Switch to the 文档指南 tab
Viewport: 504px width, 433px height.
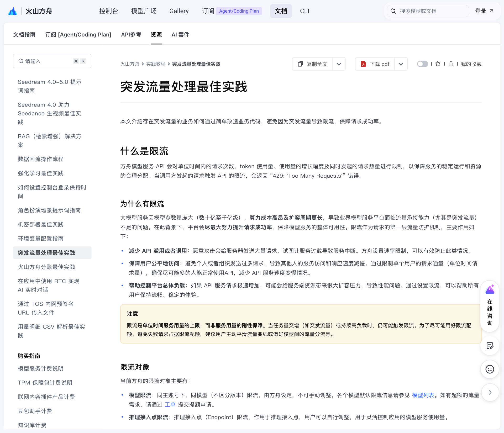tap(24, 35)
